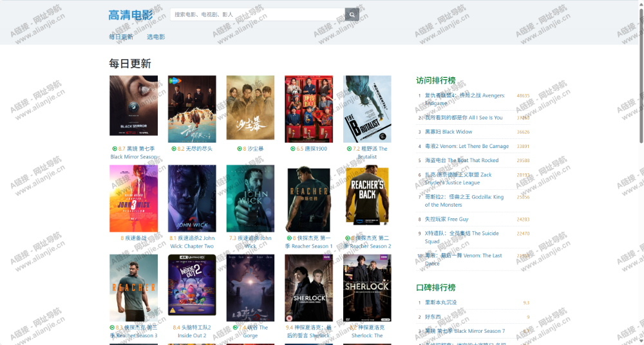Click the play icon beside 峡谷 The Gorge
Viewport: 644px width, 345px height.
coord(235,328)
